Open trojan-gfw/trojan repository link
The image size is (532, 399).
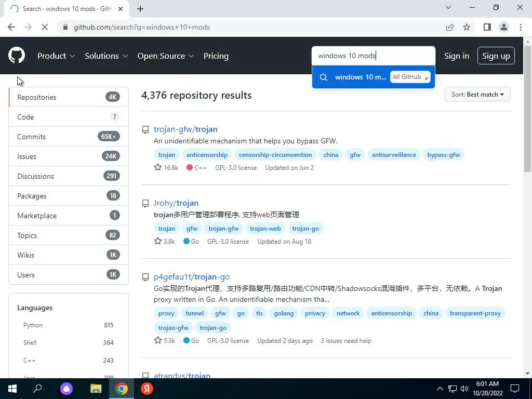(185, 129)
